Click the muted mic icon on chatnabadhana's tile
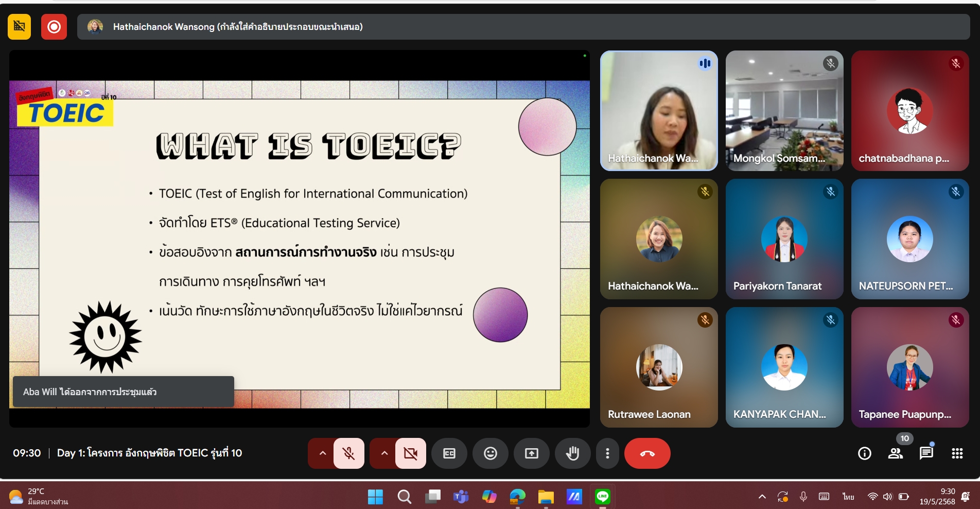 point(956,63)
